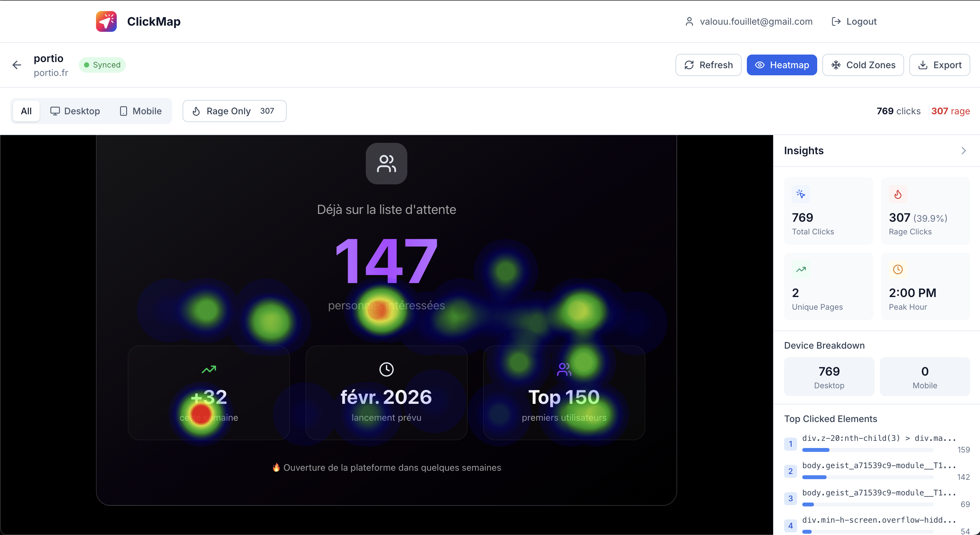The height and width of the screenshot is (535, 980).
Task: Click the trend icon on Unique Pages card
Action: click(x=800, y=269)
